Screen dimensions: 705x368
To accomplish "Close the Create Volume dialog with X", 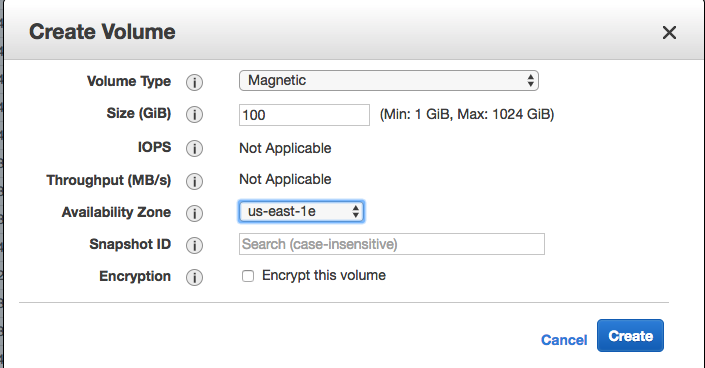I will point(669,32).
